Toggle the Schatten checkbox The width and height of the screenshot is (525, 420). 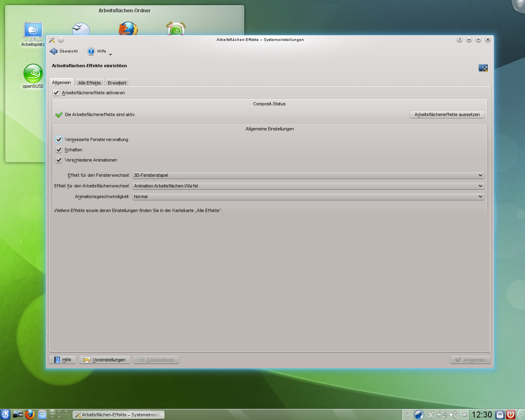59,150
